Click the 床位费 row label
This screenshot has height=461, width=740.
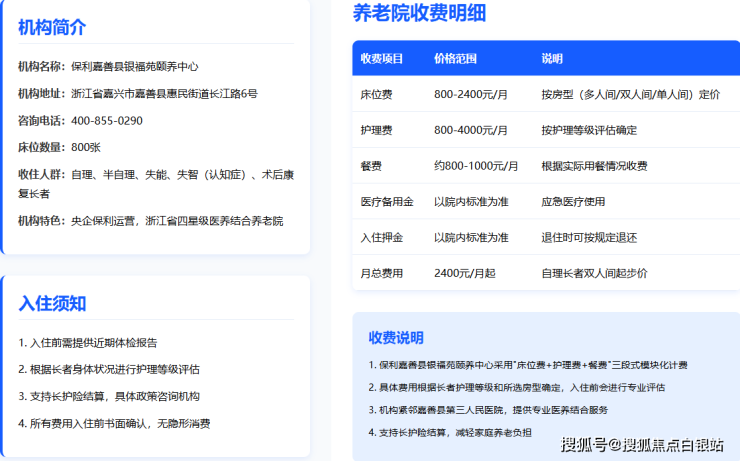(x=376, y=94)
